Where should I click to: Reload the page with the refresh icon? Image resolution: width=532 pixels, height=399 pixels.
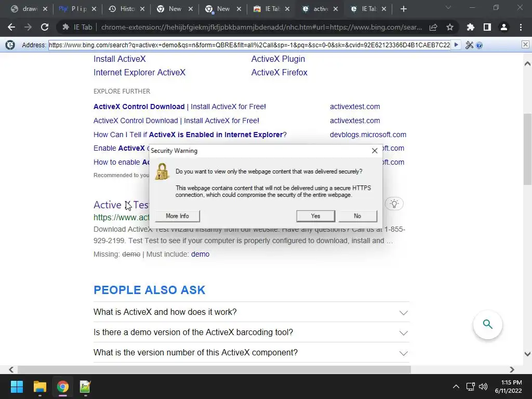pyautogui.click(x=45, y=27)
